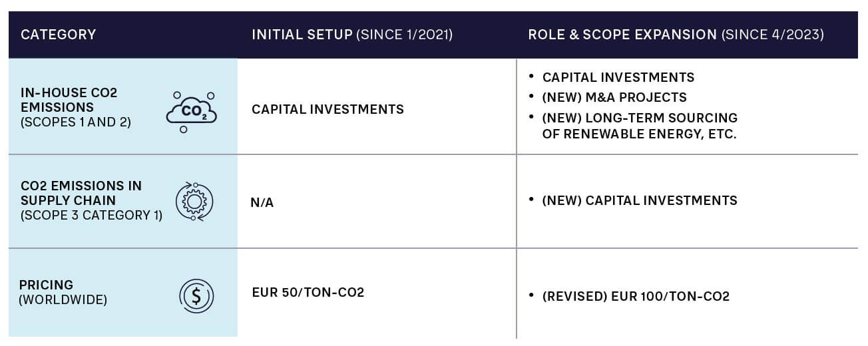
Task: Select the CATEGORY column header
Action: [59, 35]
